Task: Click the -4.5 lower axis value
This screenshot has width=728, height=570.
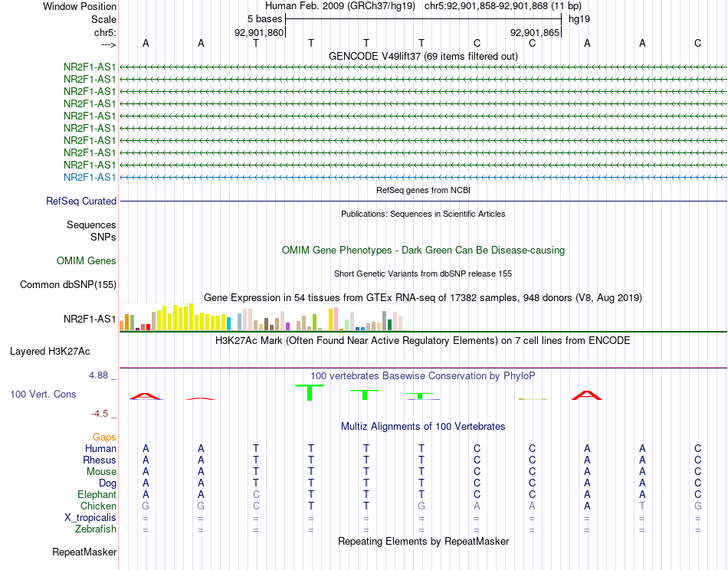Action: 100,414
